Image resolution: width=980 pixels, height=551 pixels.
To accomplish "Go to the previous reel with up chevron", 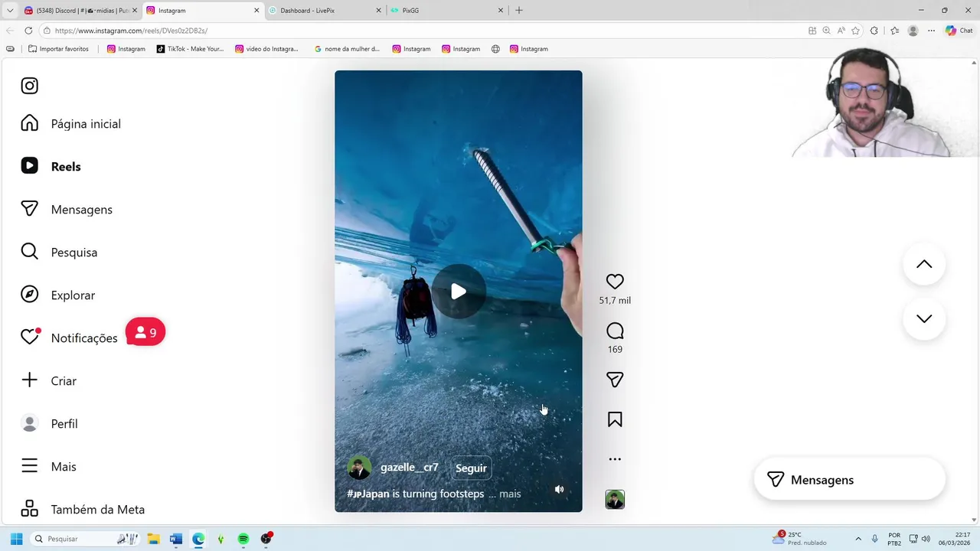I will point(924,264).
